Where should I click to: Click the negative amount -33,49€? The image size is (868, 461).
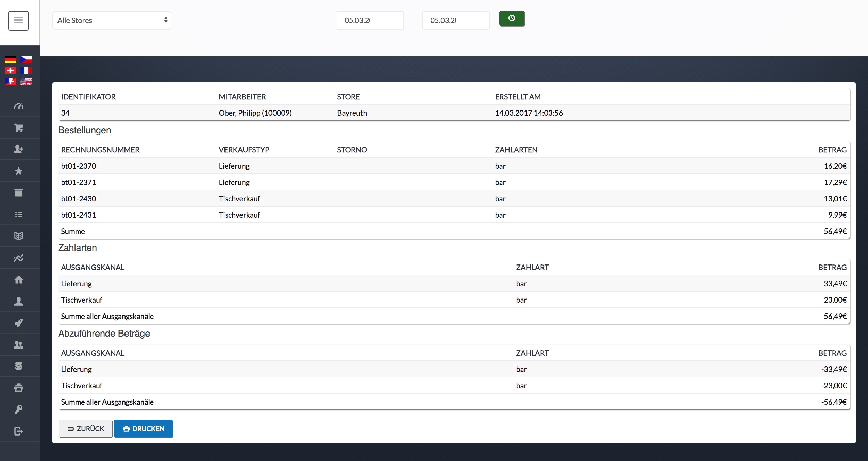(x=834, y=369)
